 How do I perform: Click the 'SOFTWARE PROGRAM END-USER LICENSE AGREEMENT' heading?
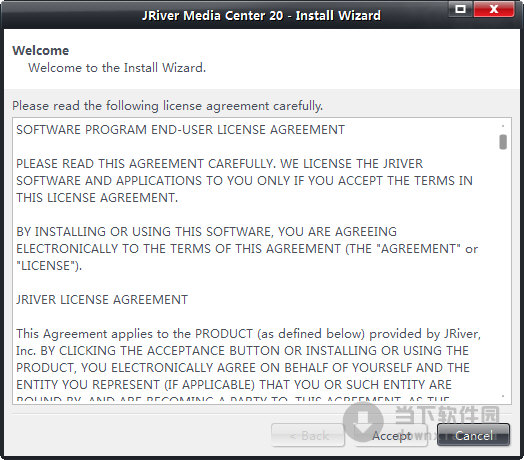[180, 130]
